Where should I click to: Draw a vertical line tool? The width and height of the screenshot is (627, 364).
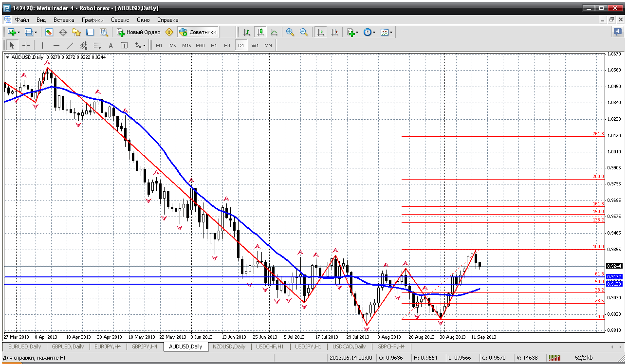pyautogui.click(x=42, y=45)
